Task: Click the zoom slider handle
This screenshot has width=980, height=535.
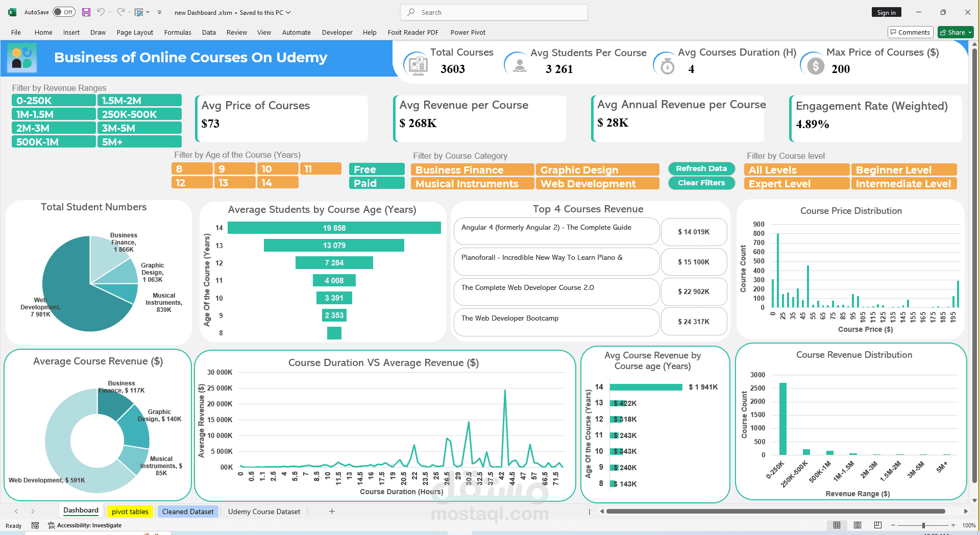Action: (923, 525)
